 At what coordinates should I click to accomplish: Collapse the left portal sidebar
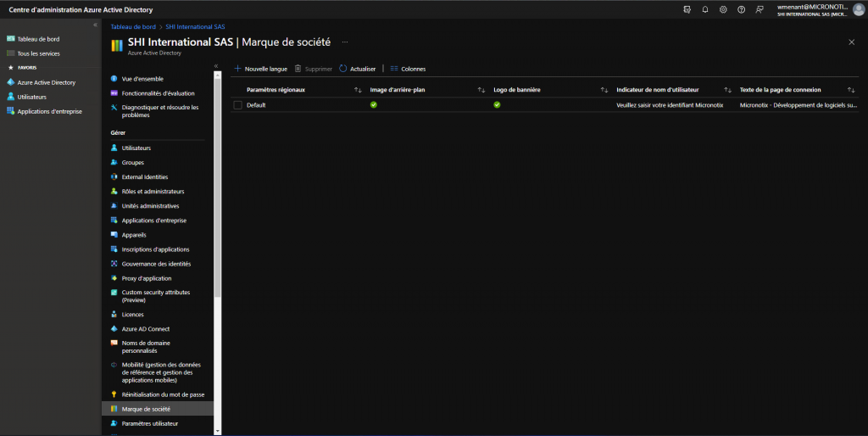tap(95, 25)
